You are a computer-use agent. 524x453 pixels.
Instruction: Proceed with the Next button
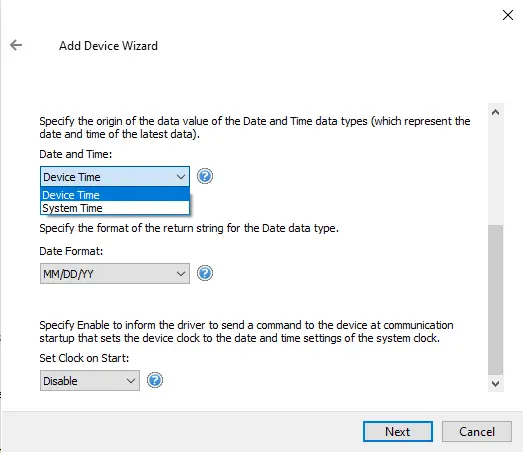(398, 431)
